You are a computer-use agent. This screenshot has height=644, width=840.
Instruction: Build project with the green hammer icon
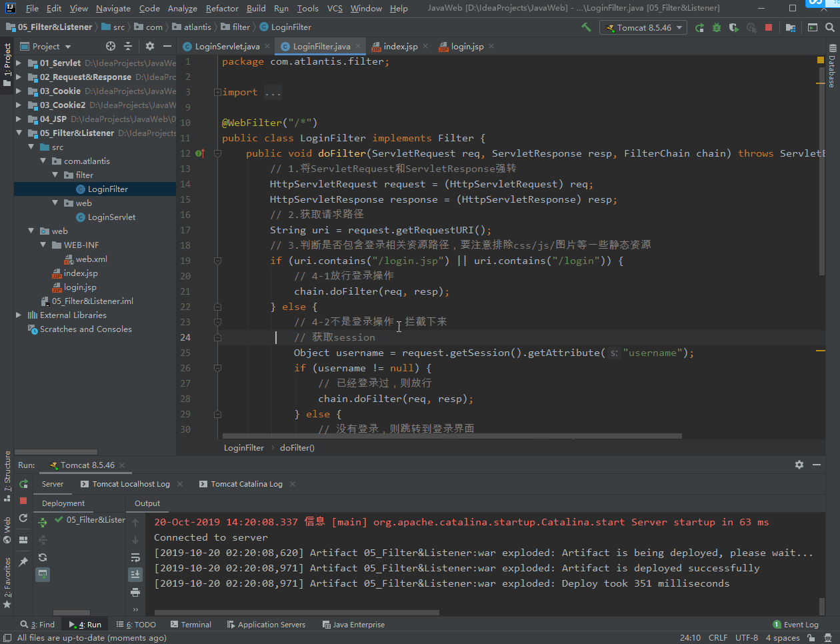(x=586, y=27)
